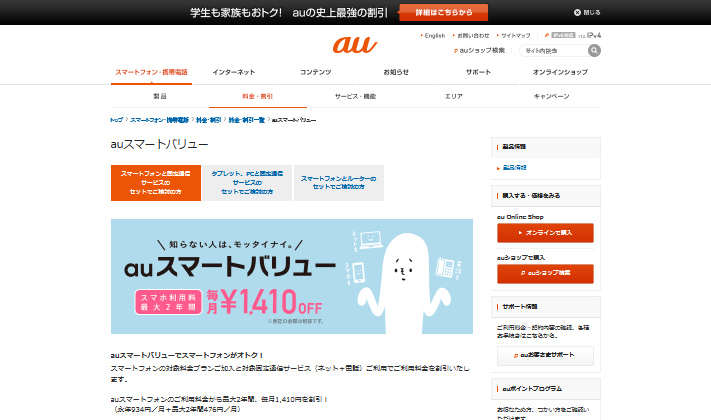Select the お知らせ menu
The height and width of the screenshot is (420, 711).
click(396, 72)
